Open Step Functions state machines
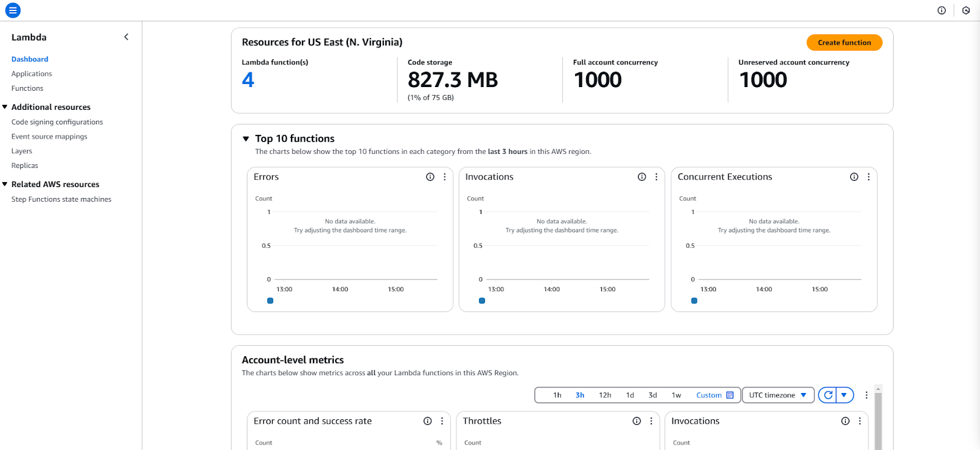This screenshot has height=450, width=980. click(x=61, y=199)
